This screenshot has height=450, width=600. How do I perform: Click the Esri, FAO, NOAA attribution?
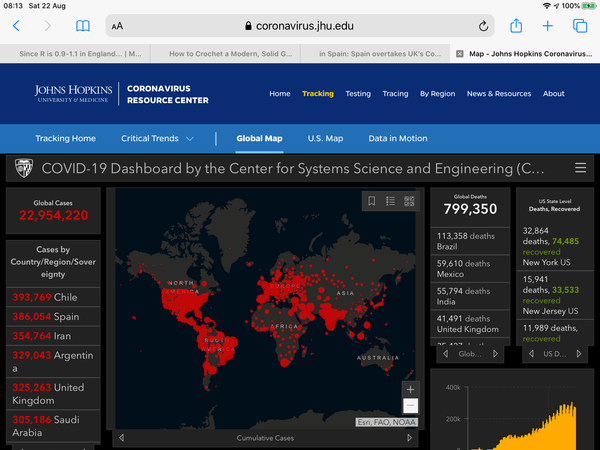(x=386, y=422)
